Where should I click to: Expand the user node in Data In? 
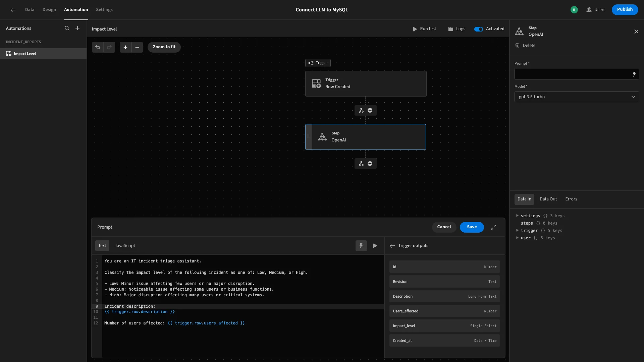pyautogui.click(x=517, y=238)
